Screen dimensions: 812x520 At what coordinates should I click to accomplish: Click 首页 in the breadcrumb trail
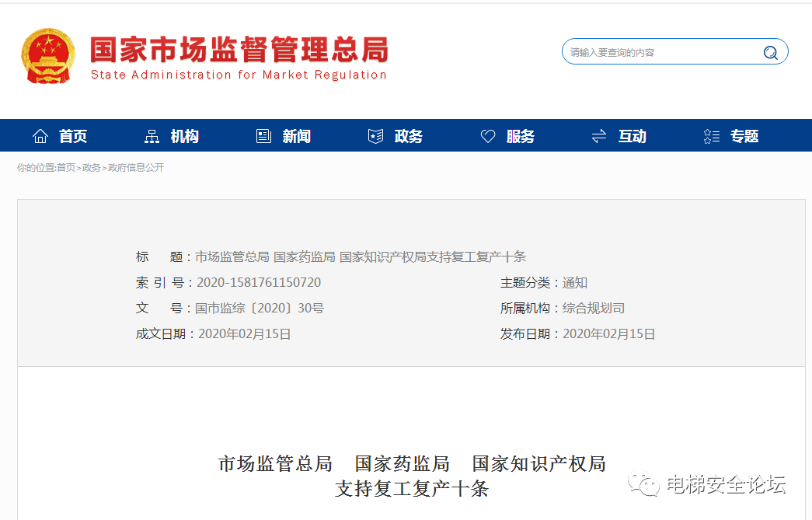point(66,168)
